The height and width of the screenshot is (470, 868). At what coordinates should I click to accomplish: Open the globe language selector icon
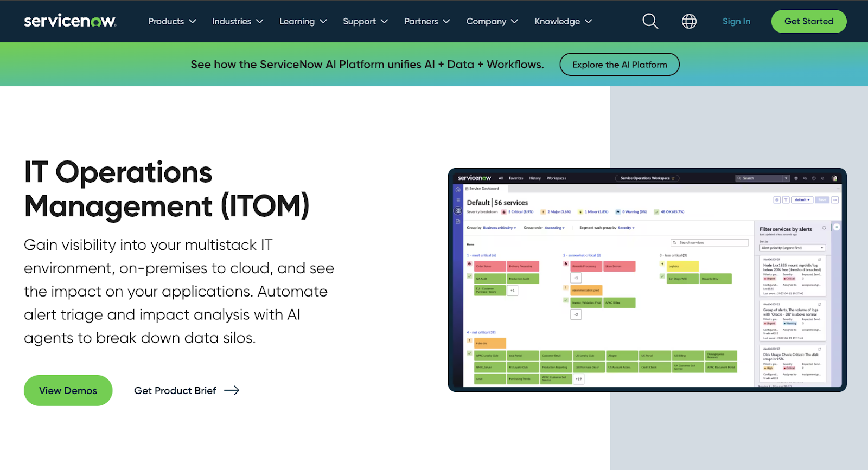(689, 21)
